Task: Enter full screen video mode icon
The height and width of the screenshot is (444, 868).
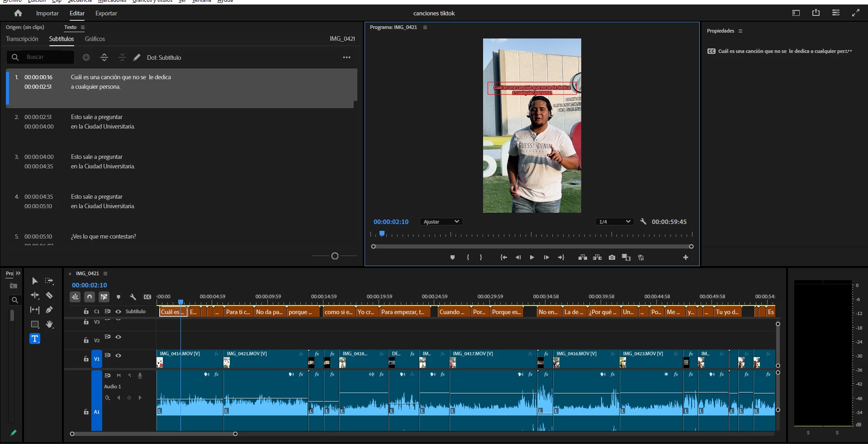Action: (x=856, y=13)
